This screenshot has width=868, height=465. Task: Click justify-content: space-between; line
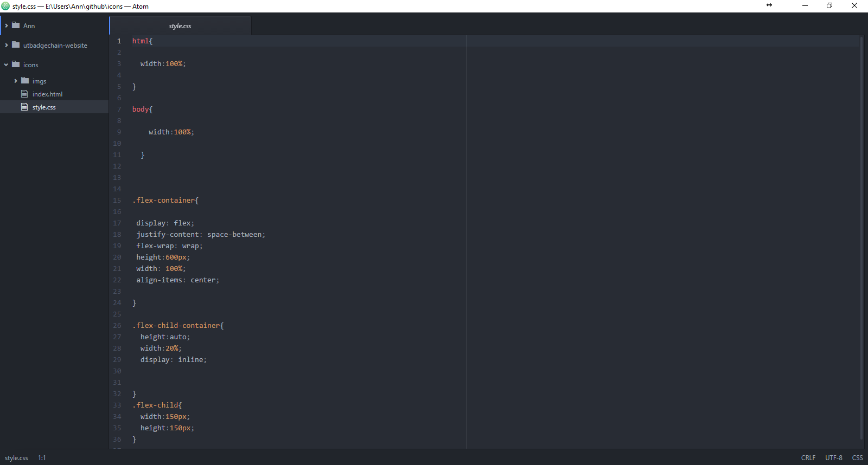coord(201,235)
